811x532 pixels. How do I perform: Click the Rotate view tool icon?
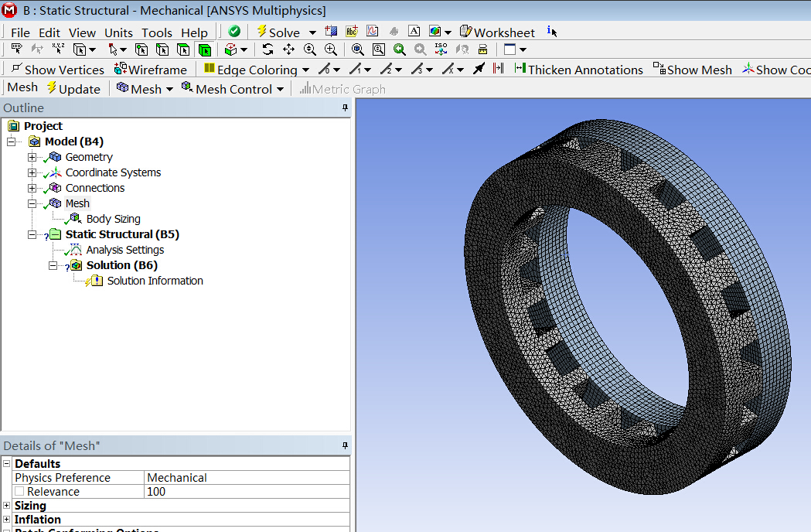coord(267,49)
